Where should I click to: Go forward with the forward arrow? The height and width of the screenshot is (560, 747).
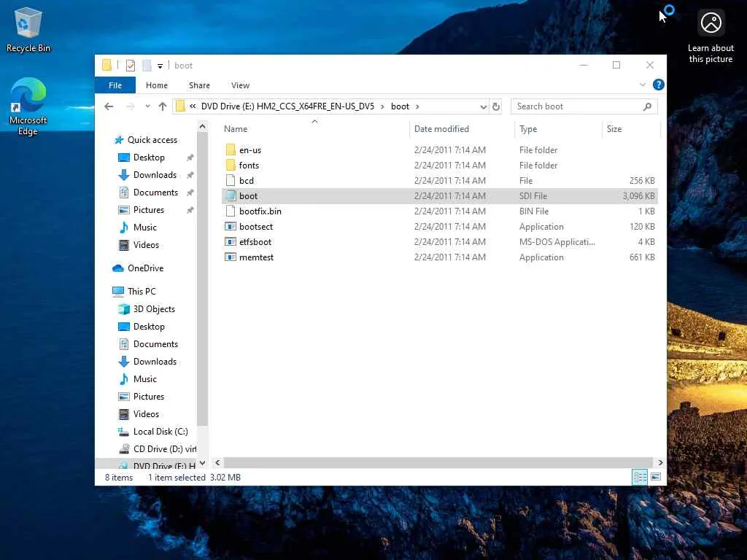tap(130, 106)
